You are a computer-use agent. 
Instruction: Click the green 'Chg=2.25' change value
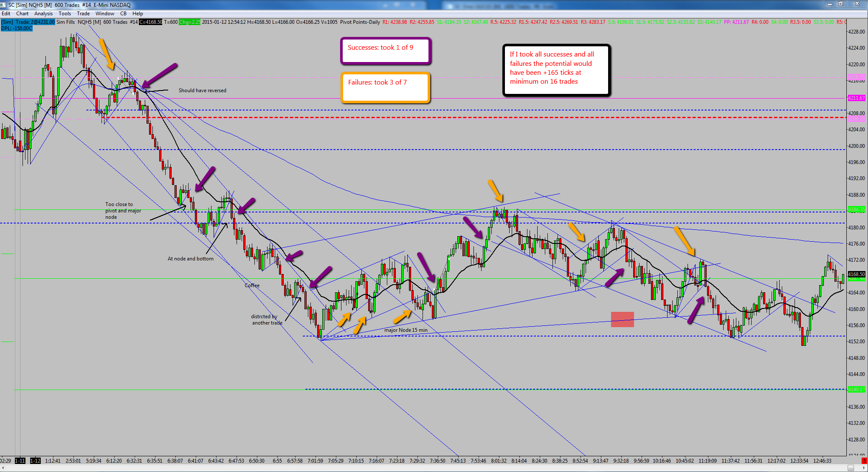tap(189, 22)
